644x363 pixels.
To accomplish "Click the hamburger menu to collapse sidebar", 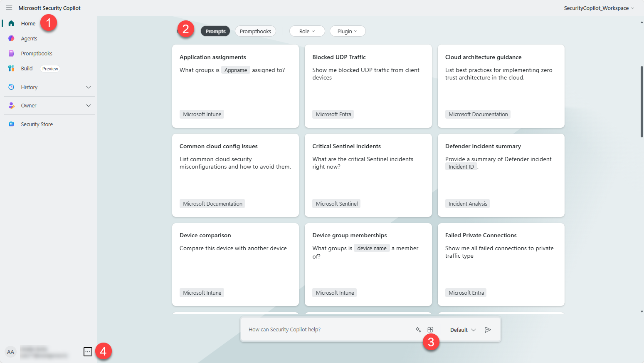I will (9, 7).
